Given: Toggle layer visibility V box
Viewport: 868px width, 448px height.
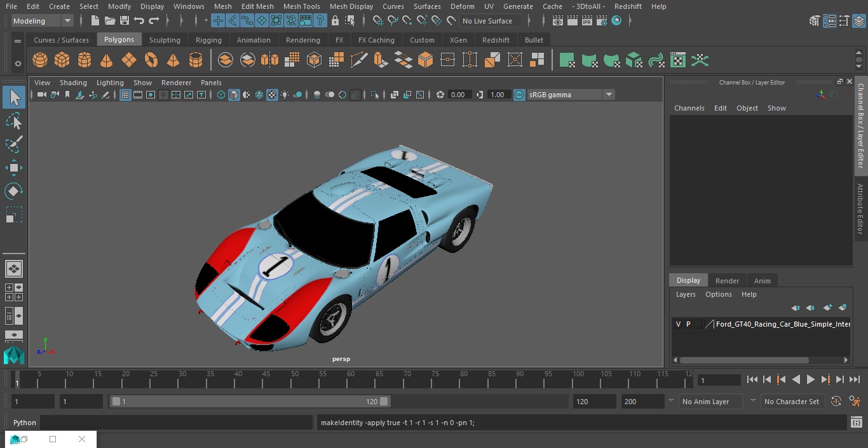Looking at the screenshot, I should point(678,324).
